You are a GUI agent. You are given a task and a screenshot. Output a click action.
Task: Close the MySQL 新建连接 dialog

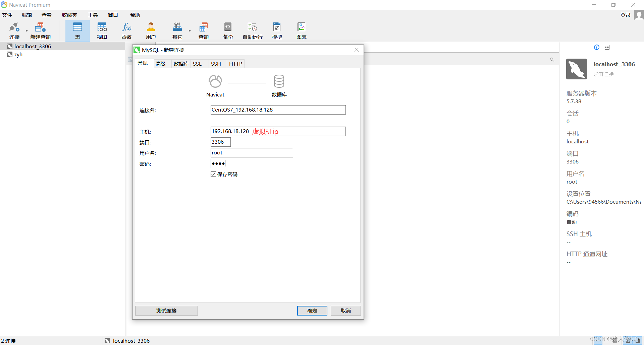[357, 50]
